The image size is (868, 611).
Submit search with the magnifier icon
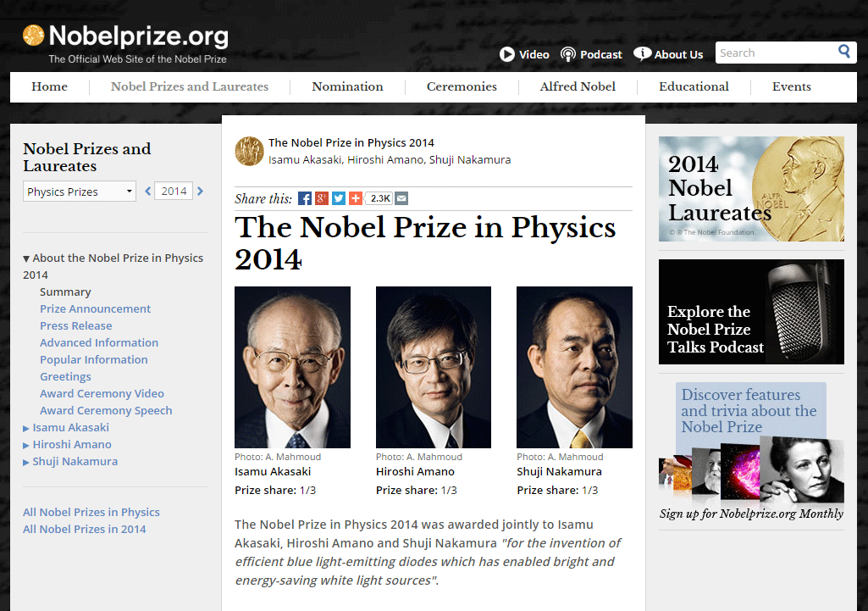tap(843, 52)
